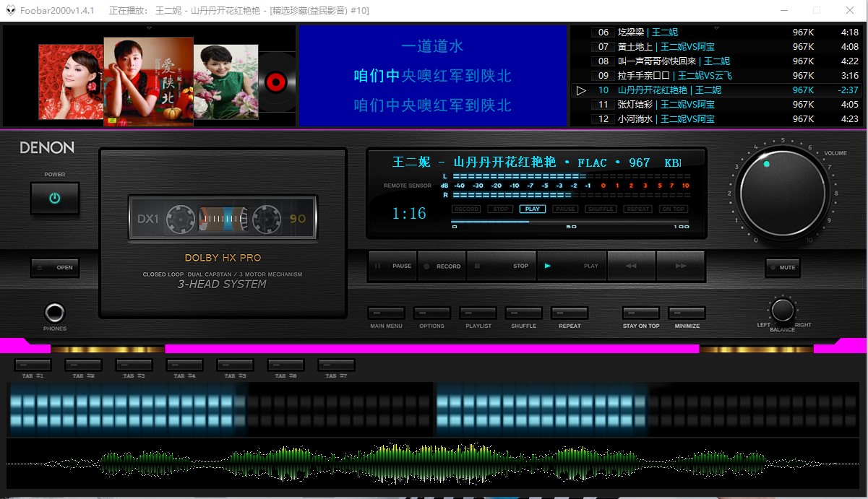This screenshot has width=868, height=499.
Task: Click the PLAY deck button
Action: [572, 266]
